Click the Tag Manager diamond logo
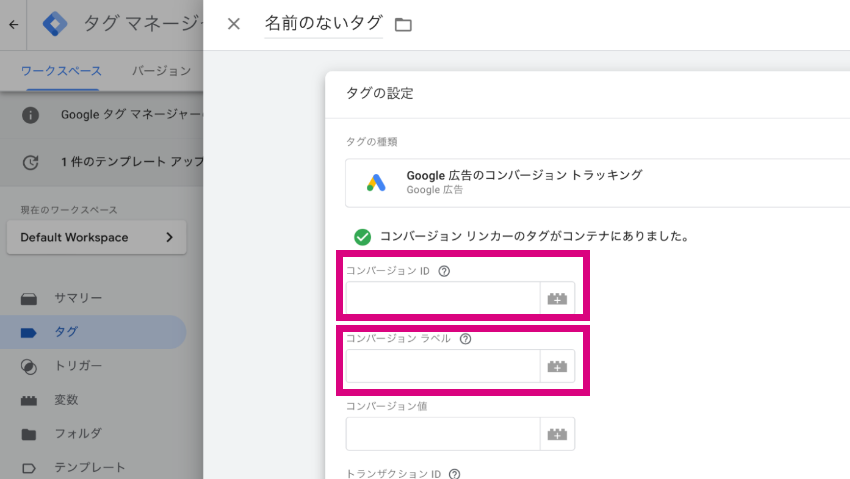Image resolution: width=850 pixels, height=479 pixels. tap(55, 24)
